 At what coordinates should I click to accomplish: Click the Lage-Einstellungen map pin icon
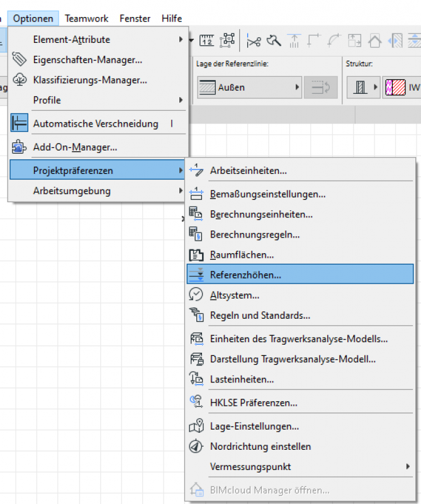pos(196,427)
